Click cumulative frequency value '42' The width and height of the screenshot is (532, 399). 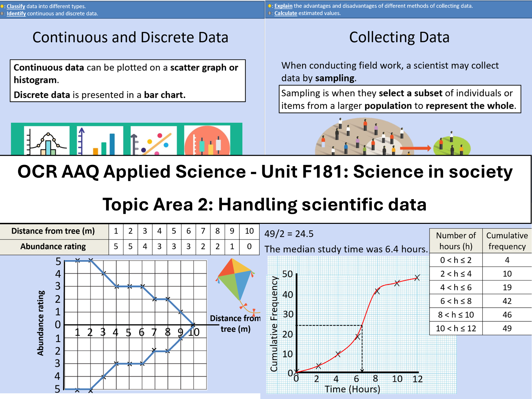click(507, 301)
